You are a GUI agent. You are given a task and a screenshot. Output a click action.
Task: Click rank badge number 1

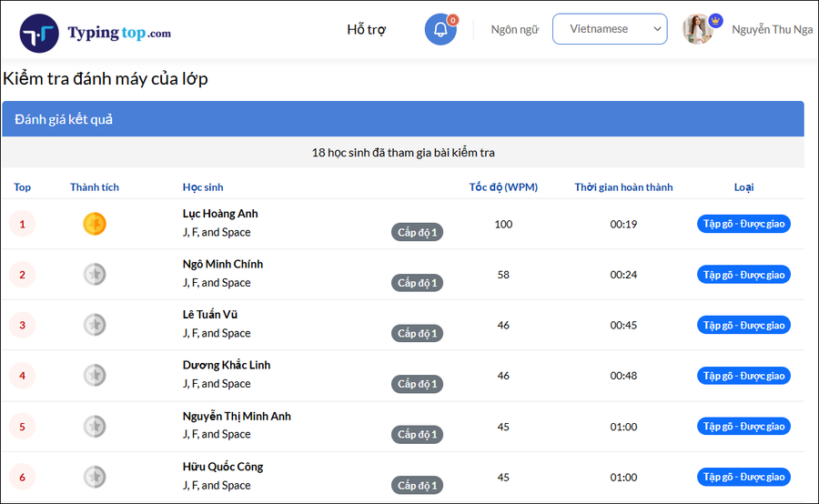coord(22,224)
